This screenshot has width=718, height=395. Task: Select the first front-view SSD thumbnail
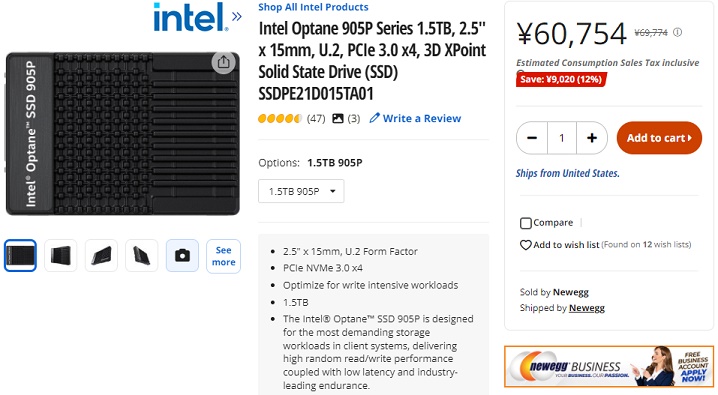pos(21,255)
